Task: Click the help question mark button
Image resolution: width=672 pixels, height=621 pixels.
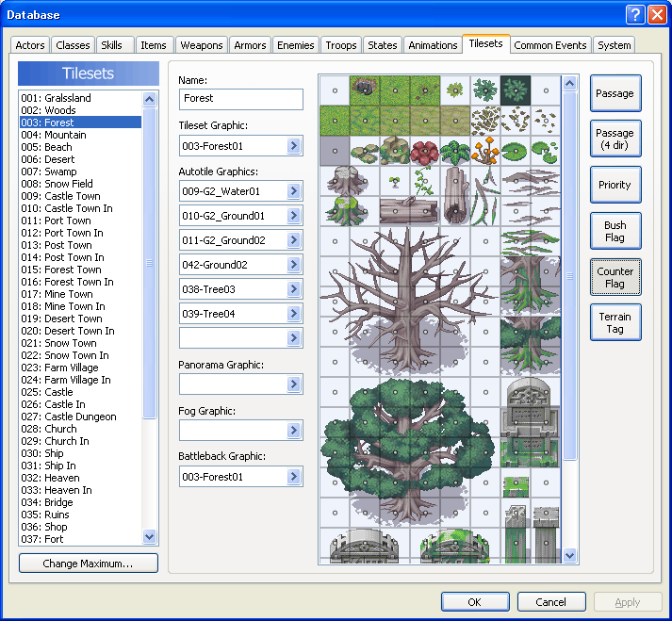Action: click(634, 14)
